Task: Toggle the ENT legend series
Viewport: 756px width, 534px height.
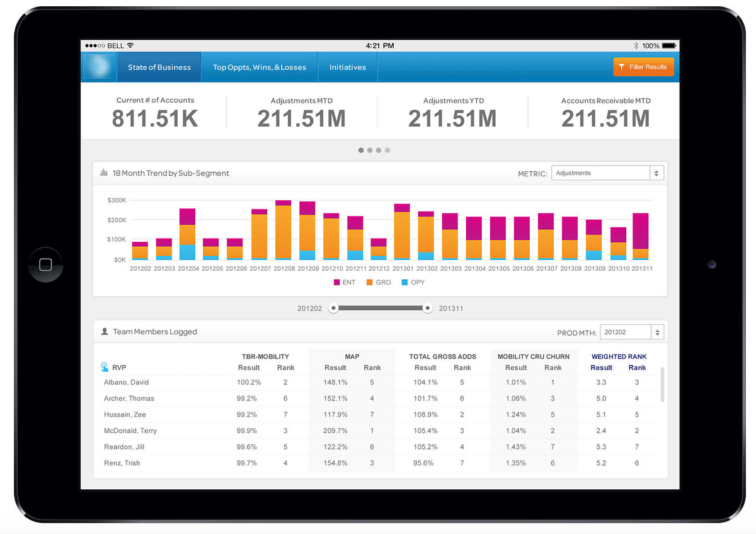Action: [345, 282]
